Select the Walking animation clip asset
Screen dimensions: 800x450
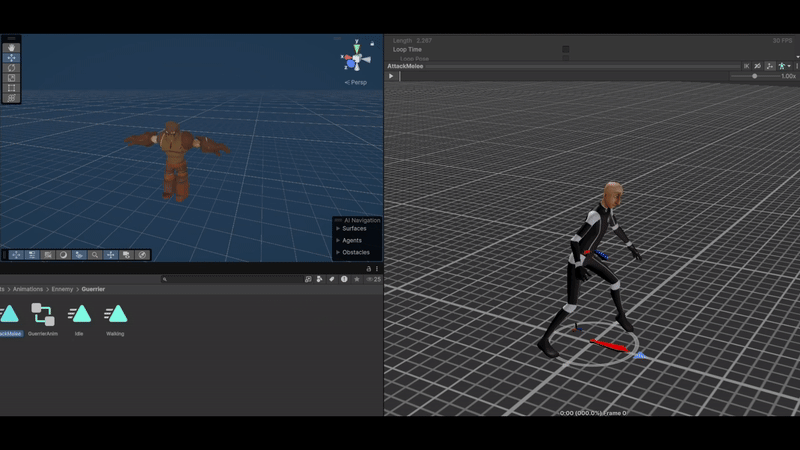click(115, 319)
